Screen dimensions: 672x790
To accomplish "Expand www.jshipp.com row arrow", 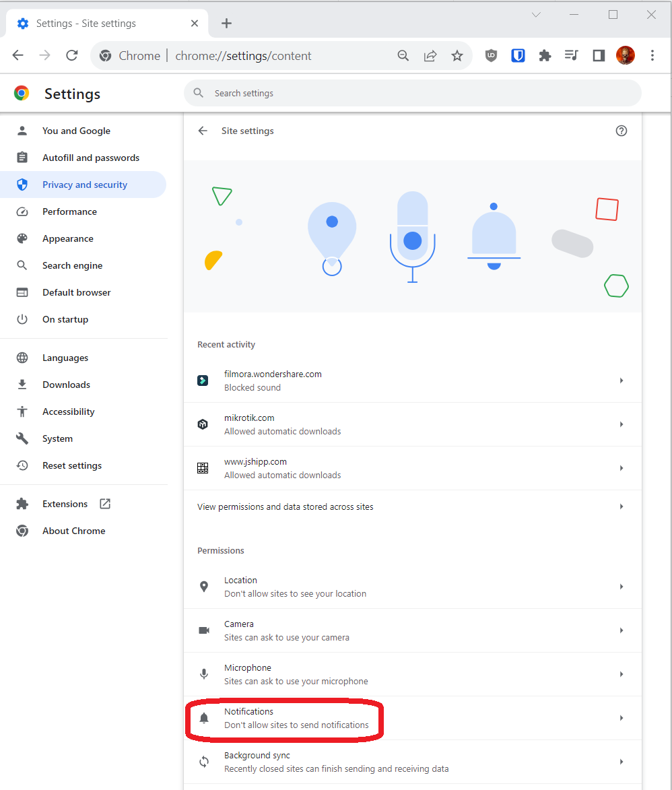I will tap(621, 468).
